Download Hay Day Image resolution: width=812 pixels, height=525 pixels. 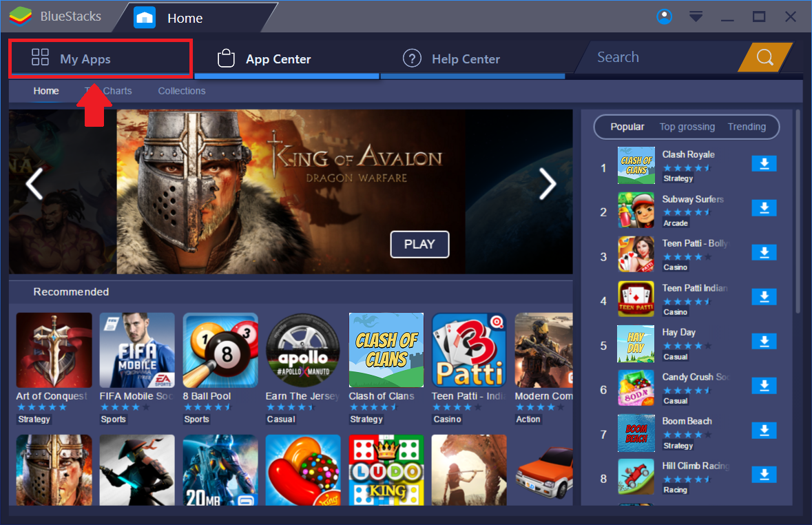coord(764,342)
